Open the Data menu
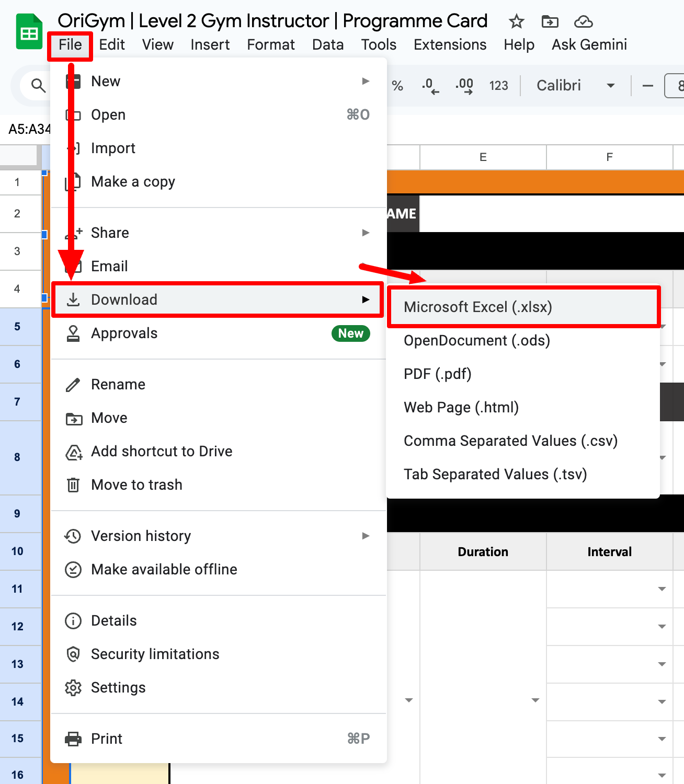This screenshot has width=684, height=784. (x=328, y=45)
